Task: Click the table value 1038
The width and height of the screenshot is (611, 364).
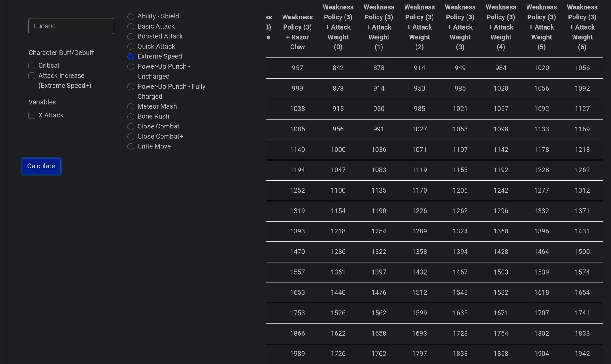Action: tap(297, 109)
